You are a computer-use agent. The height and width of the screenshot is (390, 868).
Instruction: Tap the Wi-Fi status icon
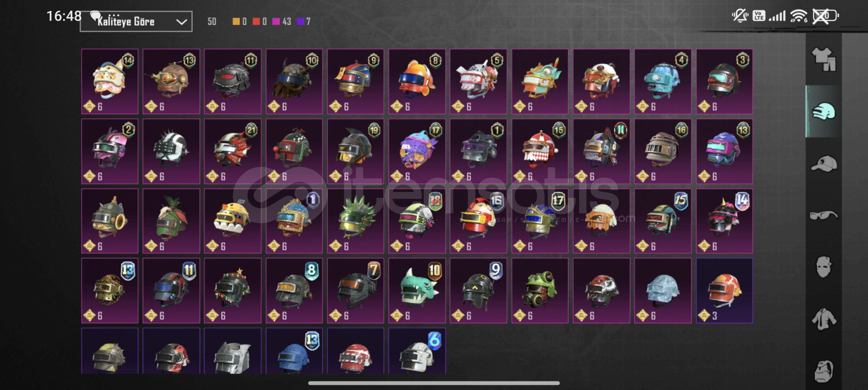[x=799, y=16]
